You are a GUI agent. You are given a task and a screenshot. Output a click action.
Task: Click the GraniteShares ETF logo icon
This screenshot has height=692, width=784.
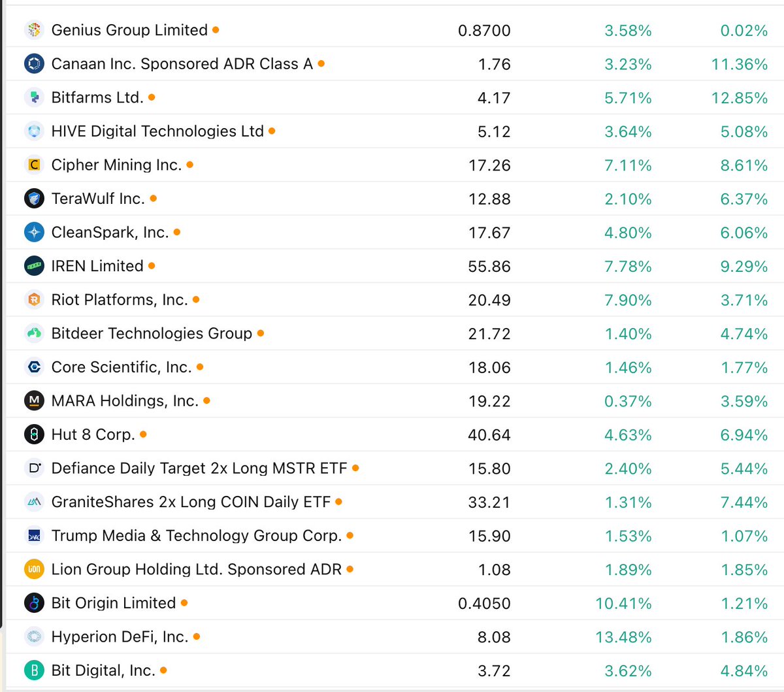[34, 502]
